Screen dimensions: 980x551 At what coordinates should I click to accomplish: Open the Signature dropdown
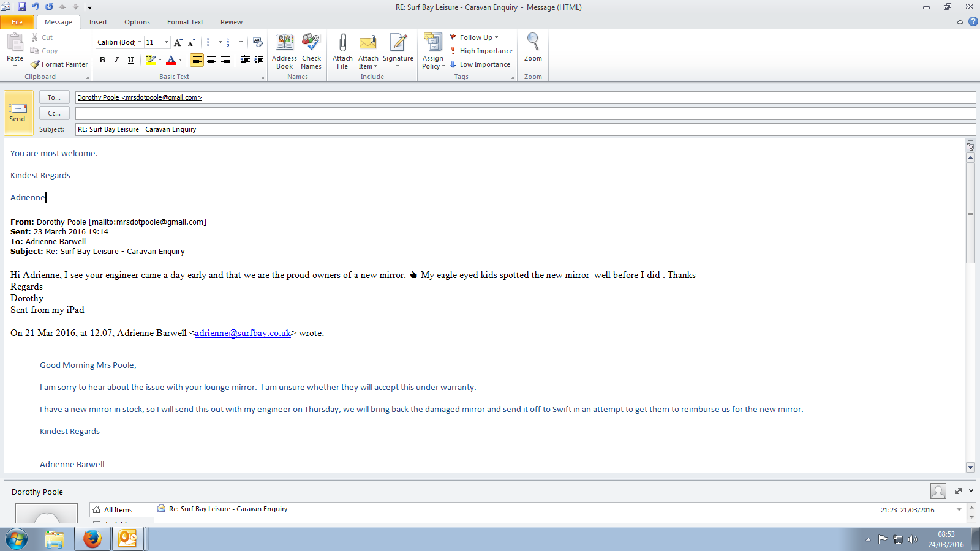pyautogui.click(x=398, y=51)
